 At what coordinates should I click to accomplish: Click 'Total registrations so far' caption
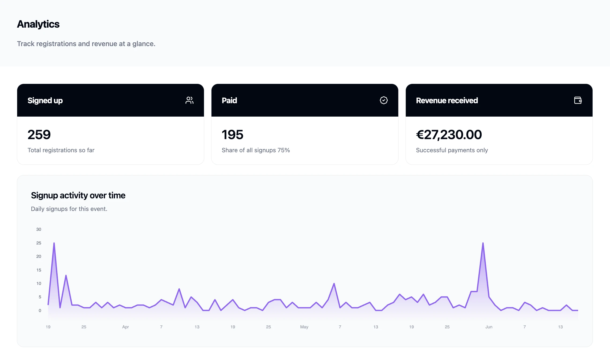(61, 150)
